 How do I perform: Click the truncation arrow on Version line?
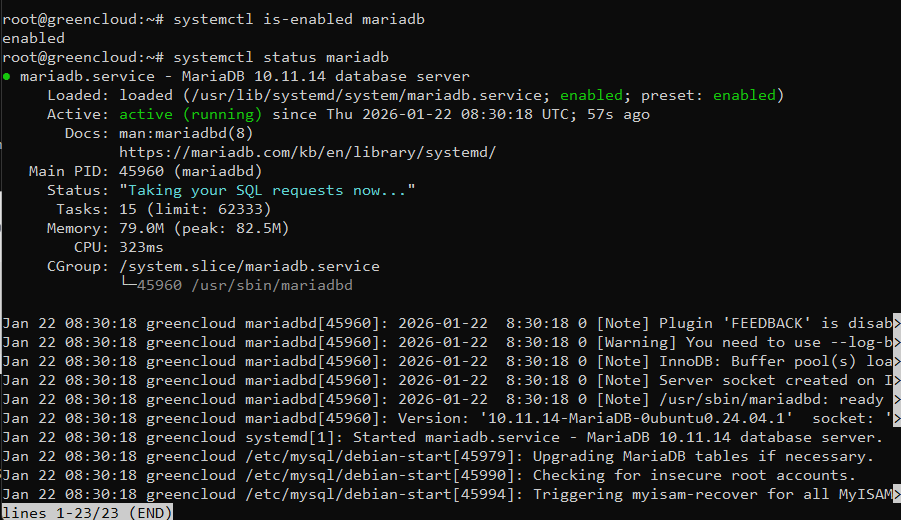tap(896, 418)
